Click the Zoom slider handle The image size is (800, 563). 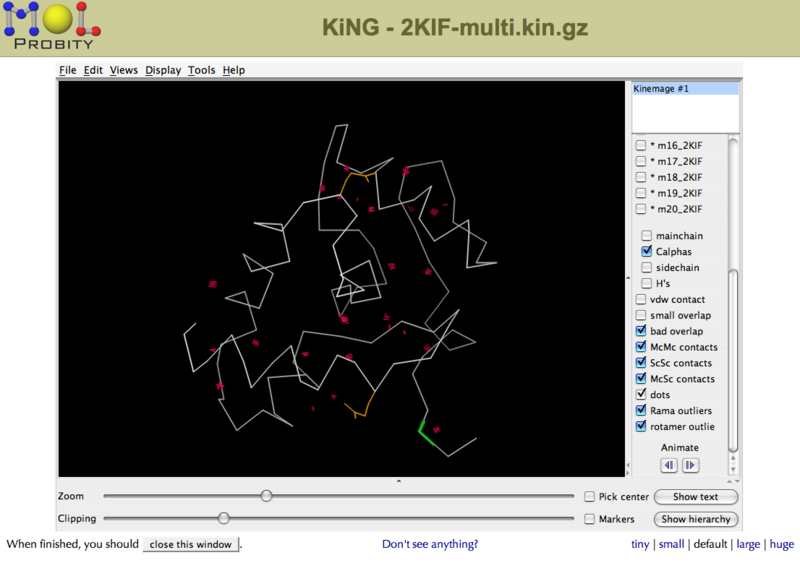(x=266, y=496)
